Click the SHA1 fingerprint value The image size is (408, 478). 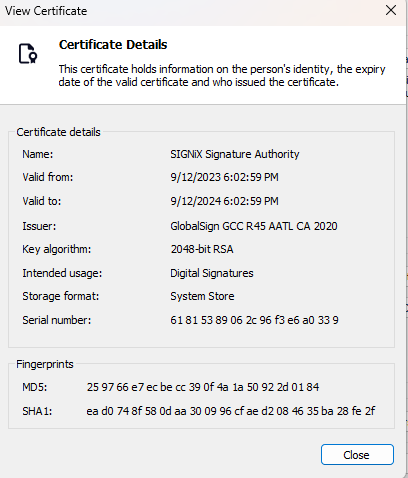231,411
